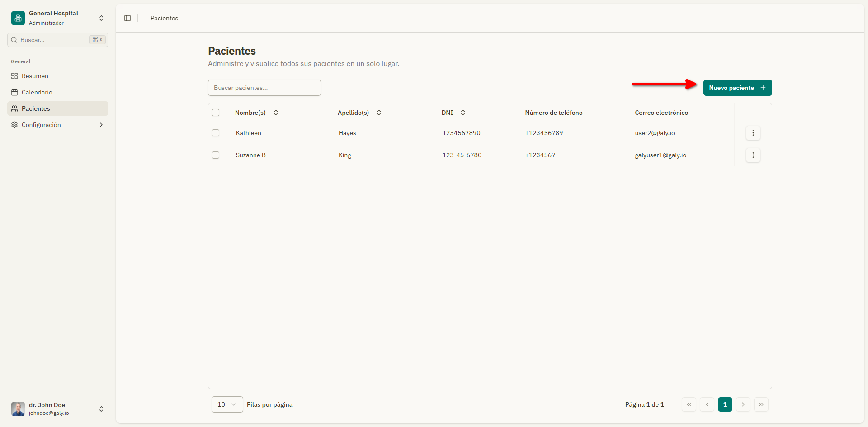Image resolution: width=868 pixels, height=427 pixels.
Task: Sort by DNI column arrows
Action: pos(463,113)
